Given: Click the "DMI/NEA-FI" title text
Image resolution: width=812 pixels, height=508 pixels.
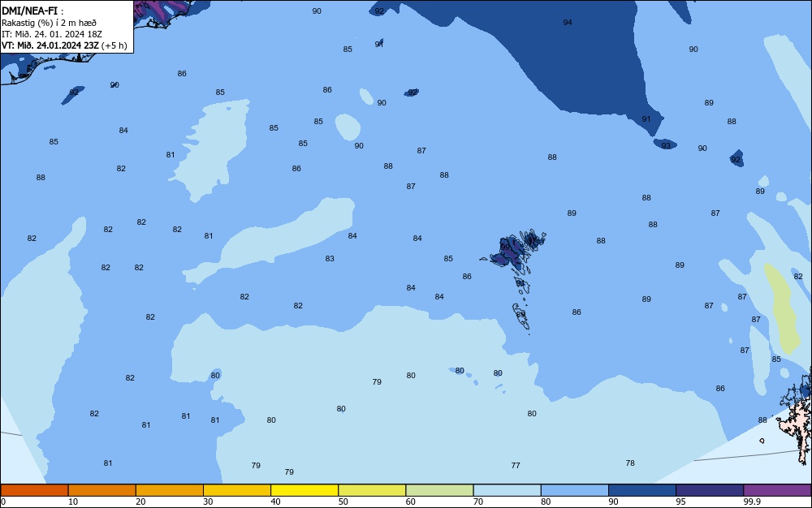Looking at the screenshot, I should tap(29, 11).
